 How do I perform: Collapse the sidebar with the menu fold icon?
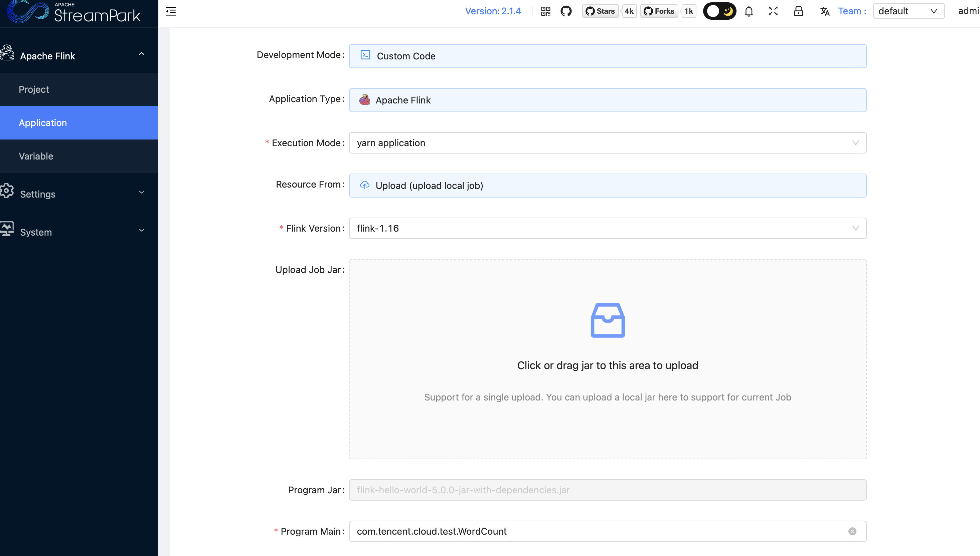[171, 11]
